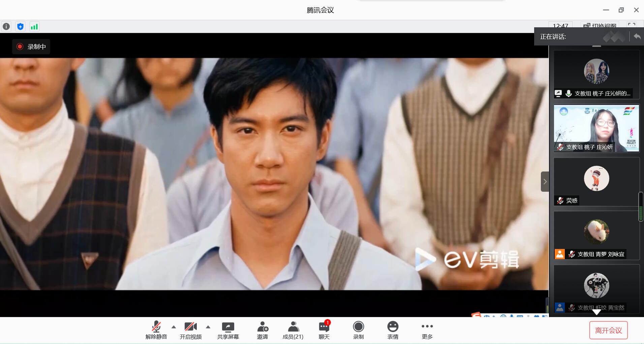Click the participant list scrollbar
The height and width of the screenshot is (344, 644).
tap(641, 207)
